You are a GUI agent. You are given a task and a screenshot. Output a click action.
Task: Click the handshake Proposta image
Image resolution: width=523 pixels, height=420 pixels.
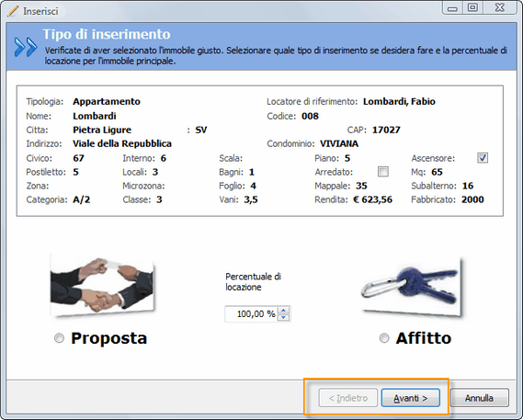point(102,286)
